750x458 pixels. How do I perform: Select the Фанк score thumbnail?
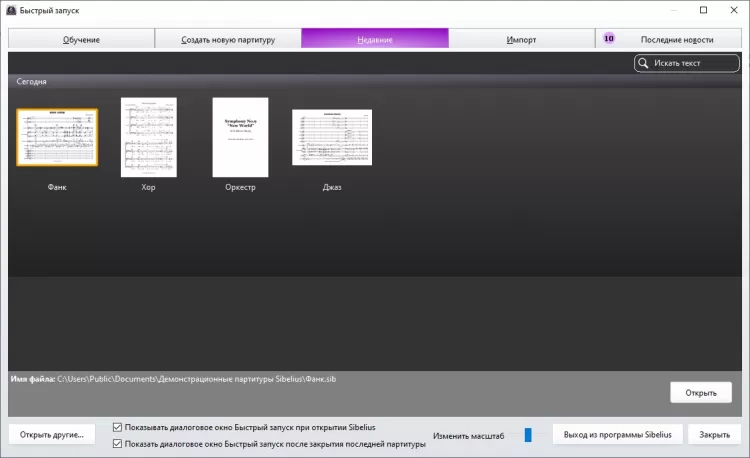point(57,138)
